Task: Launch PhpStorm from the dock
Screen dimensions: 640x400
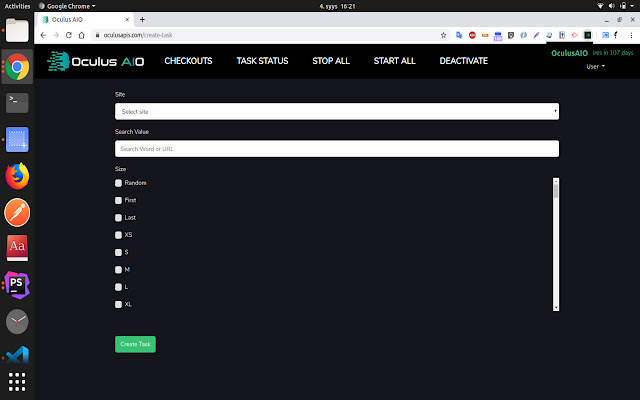Action: pyautogui.click(x=17, y=284)
